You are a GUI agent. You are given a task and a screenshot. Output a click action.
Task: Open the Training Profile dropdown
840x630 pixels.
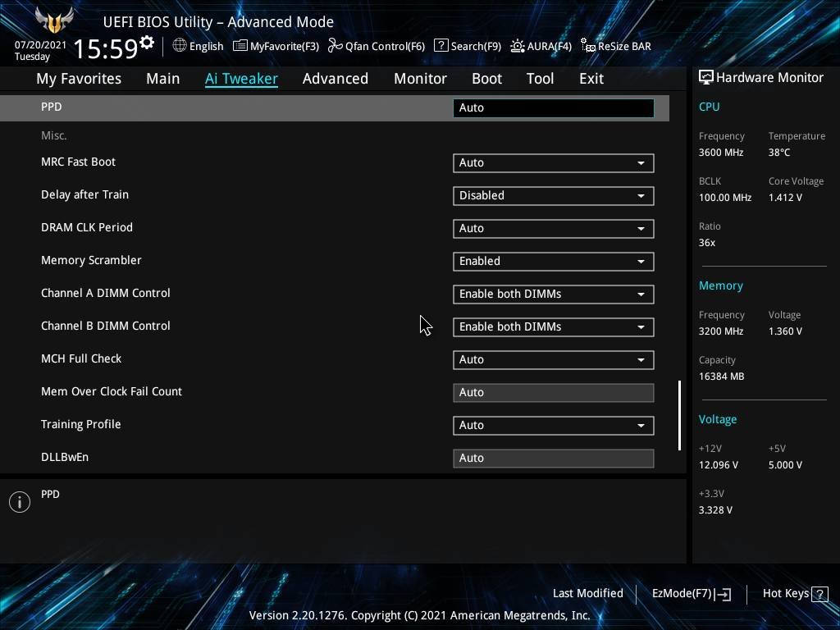coord(553,425)
